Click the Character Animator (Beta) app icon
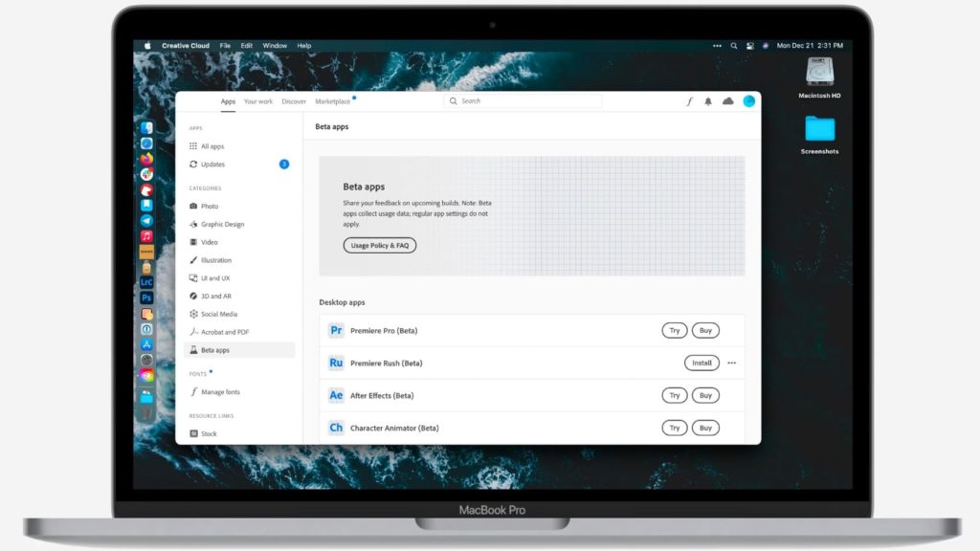Image resolution: width=980 pixels, height=551 pixels. click(336, 428)
